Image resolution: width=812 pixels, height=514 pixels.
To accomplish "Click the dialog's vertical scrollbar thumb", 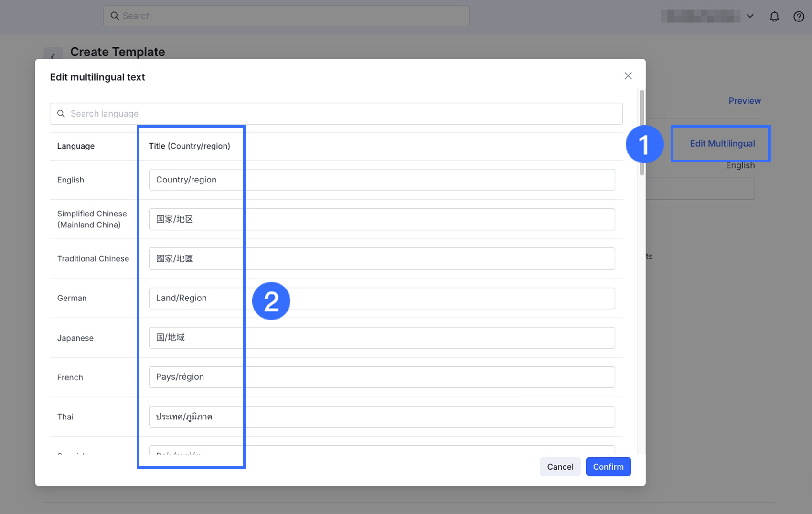I will (641, 133).
